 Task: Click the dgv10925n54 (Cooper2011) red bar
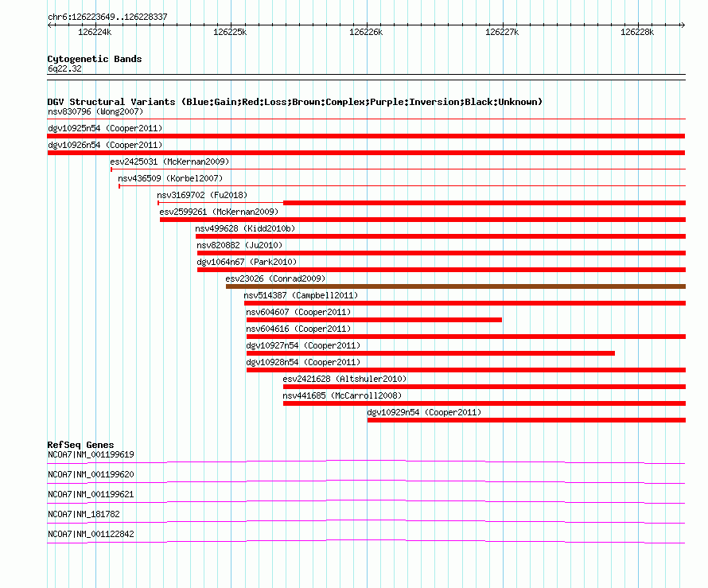click(366, 136)
